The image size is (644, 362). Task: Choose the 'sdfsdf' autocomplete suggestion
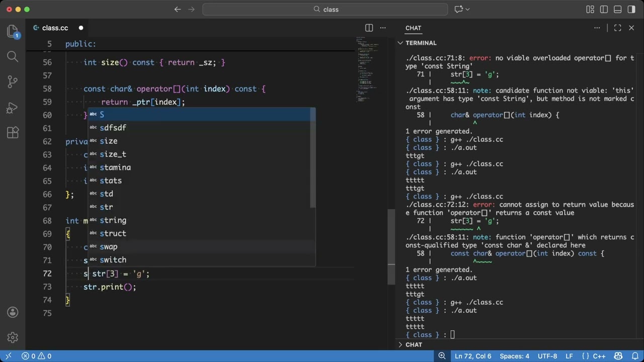tap(202, 128)
